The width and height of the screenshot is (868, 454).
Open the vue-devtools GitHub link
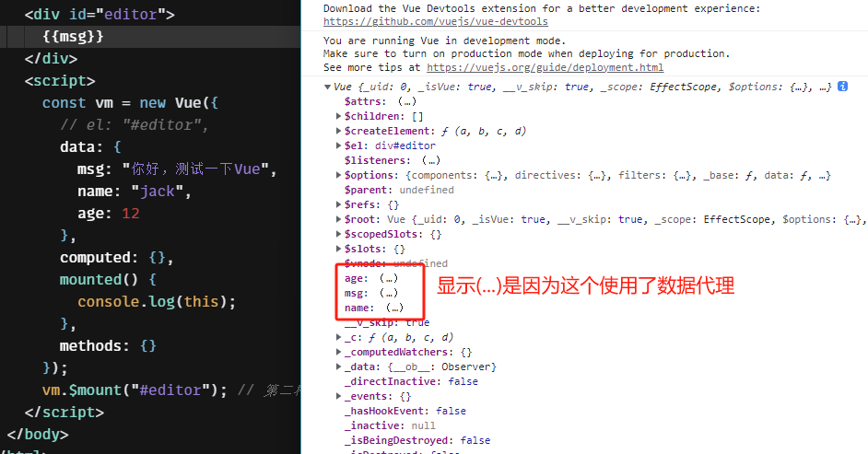coord(436,21)
